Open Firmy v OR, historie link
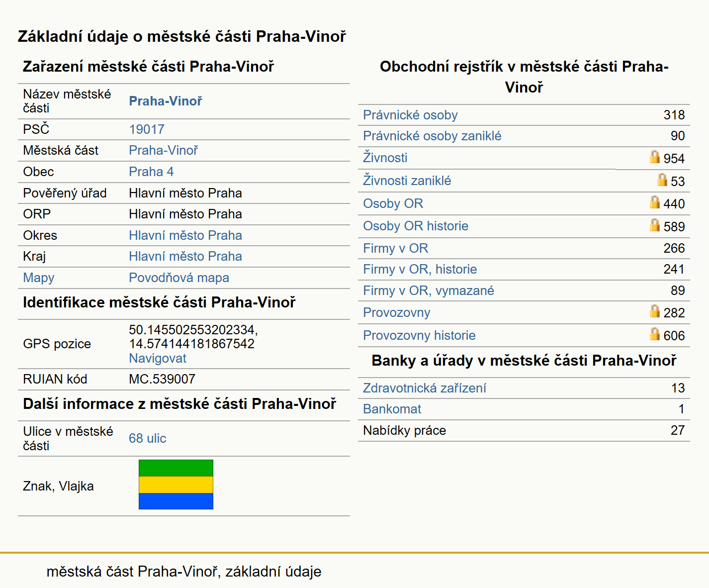 coord(420,269)
